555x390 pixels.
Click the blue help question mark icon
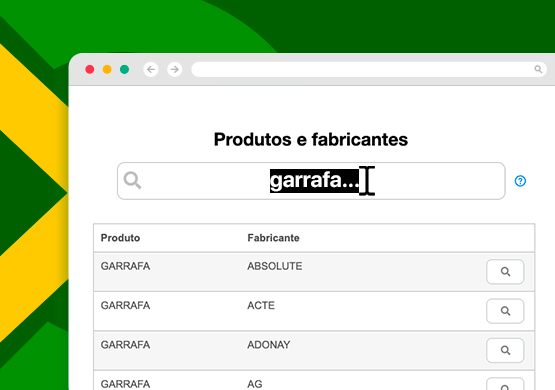tap(520, 181)
